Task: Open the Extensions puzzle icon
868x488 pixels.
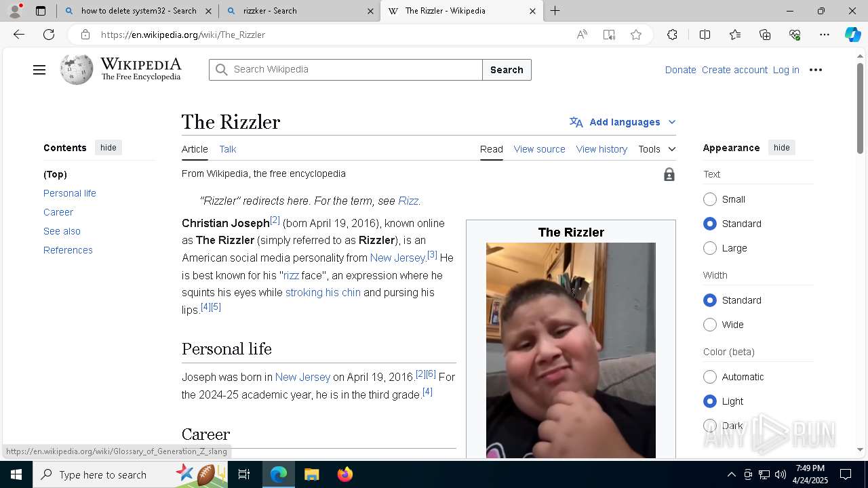Action: click(x=672, y=35)
